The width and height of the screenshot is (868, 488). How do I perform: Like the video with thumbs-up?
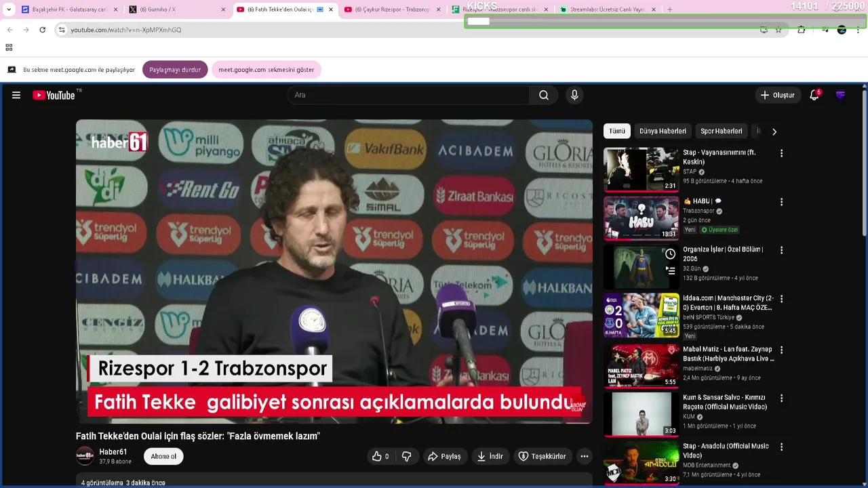[380, 457]
